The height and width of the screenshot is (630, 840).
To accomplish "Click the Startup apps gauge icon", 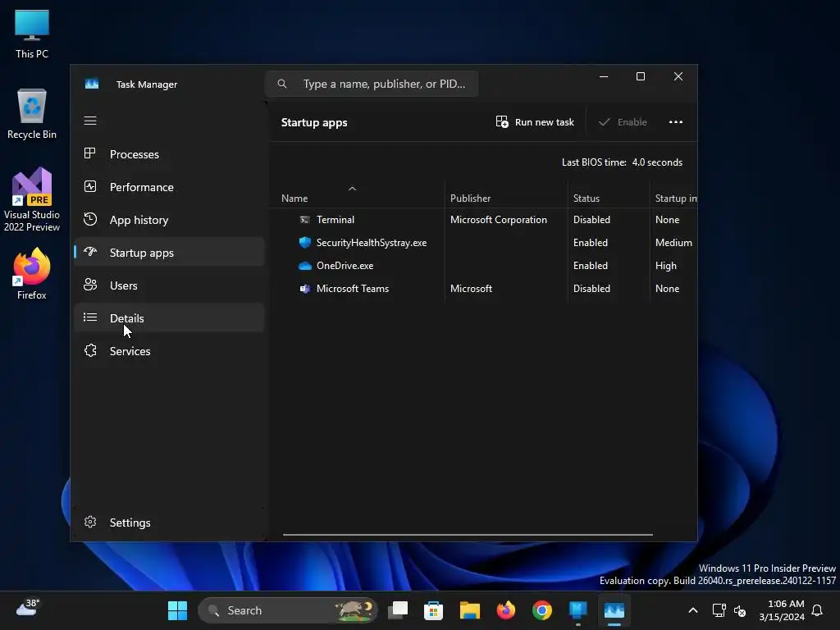I will (x=90, y=252).
